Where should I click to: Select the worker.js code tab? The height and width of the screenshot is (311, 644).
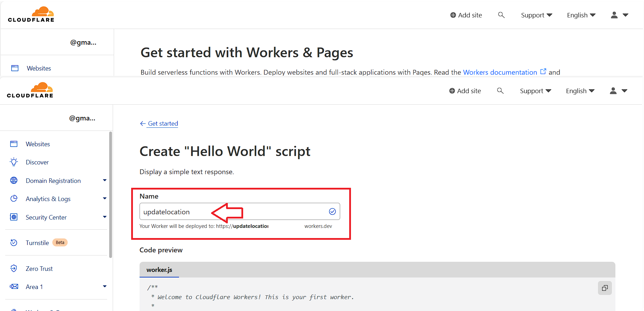pos(159,270)
